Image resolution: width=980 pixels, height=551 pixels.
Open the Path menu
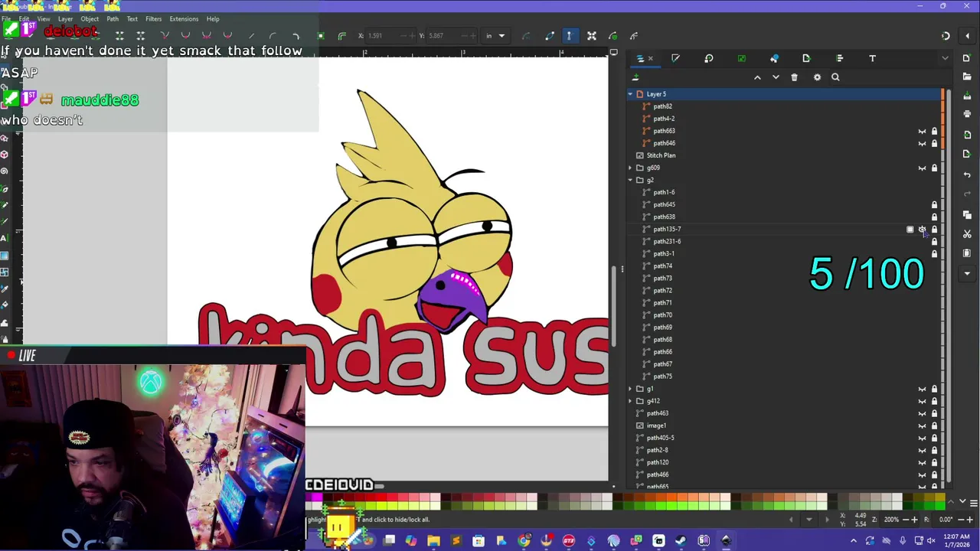click(x=113, y=19)
